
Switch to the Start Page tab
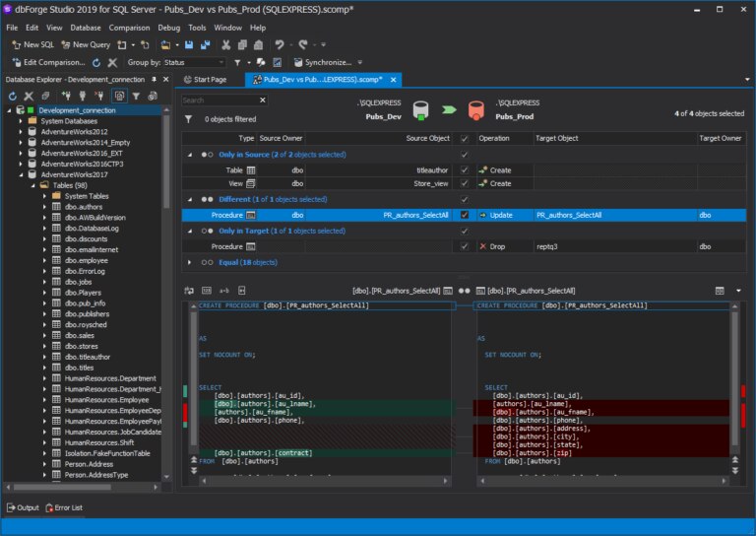(206, 80)
